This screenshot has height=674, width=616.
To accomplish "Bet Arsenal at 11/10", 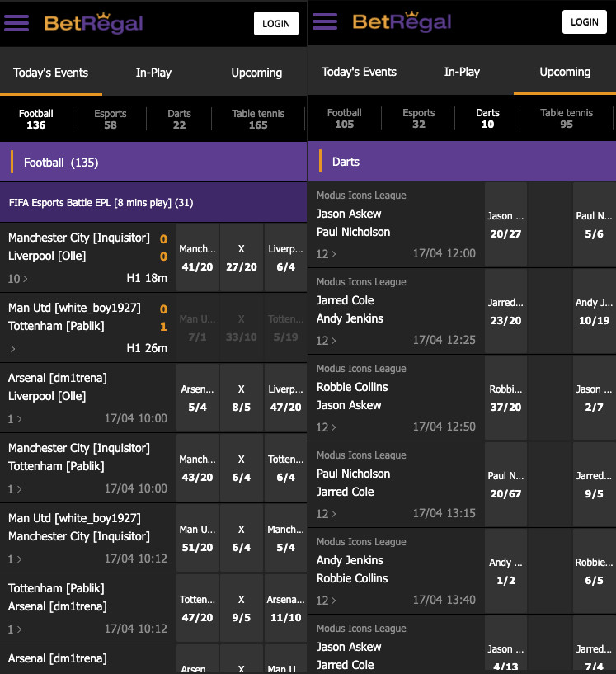I will pos(285,608).
